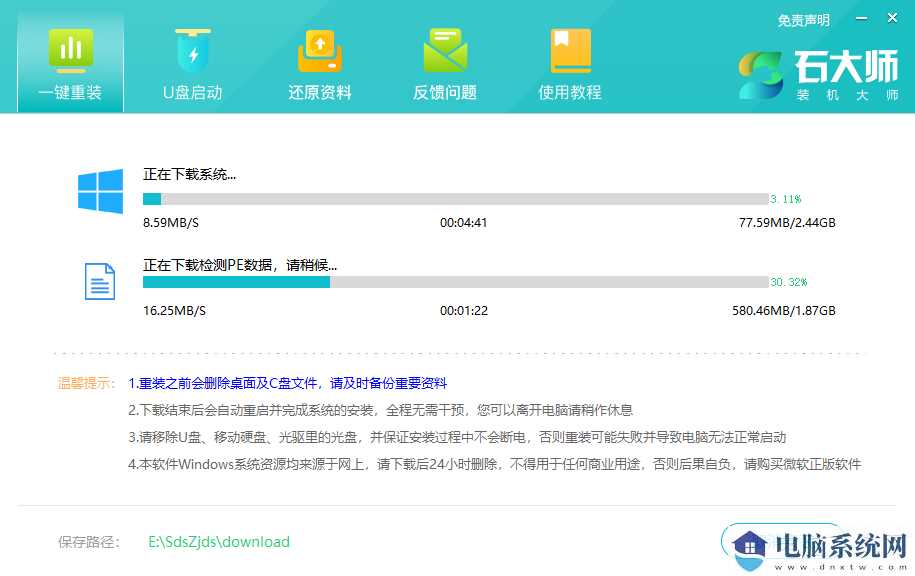Select the 一键重装 bar chart icon
Screen dimensions: 915x576
click(x=71, y=50)
